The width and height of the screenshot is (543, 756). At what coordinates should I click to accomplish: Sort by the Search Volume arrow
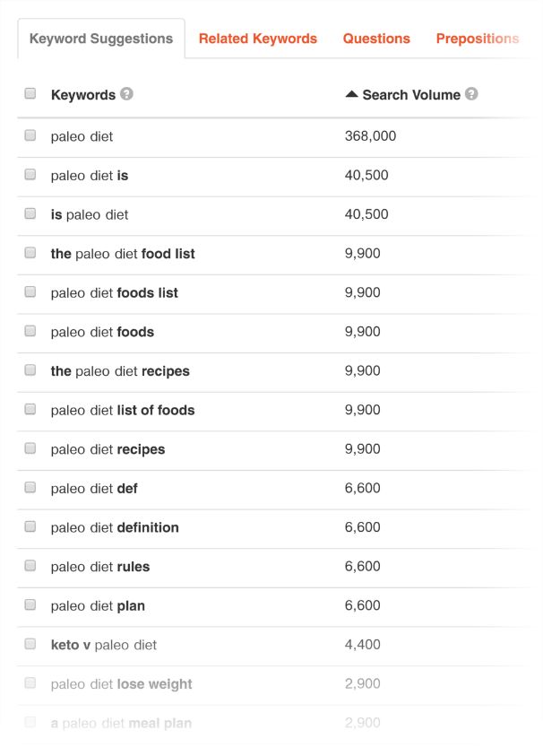(351, 94)
